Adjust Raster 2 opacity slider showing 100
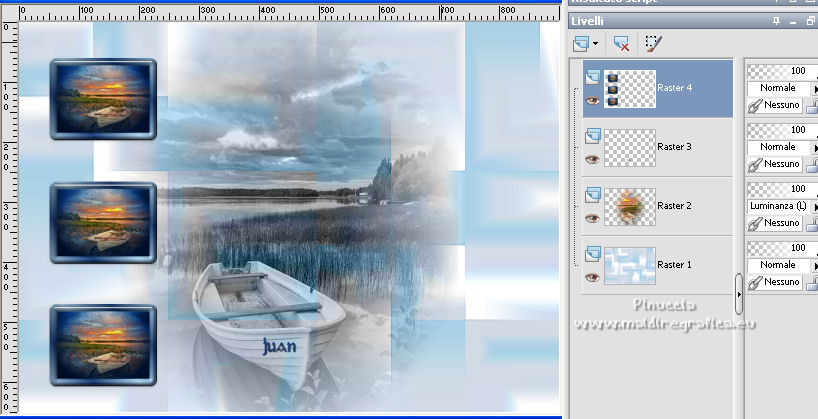Screen dimensions: 818x419 782,189
